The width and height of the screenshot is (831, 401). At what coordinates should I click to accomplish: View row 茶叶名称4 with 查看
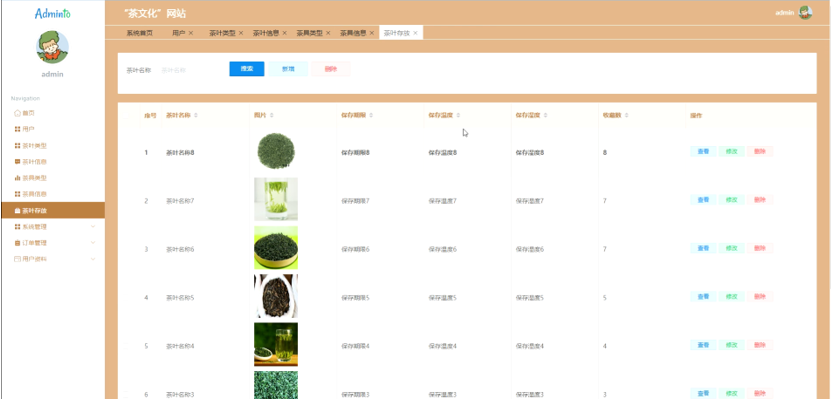703,345
